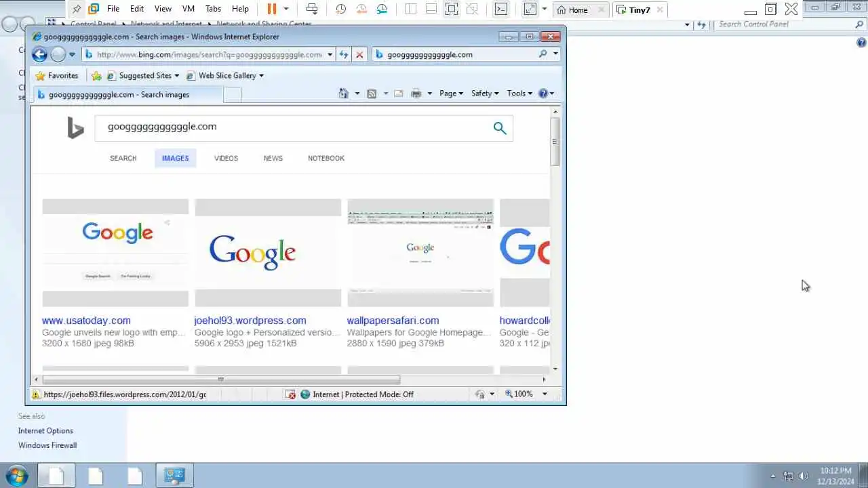
Task: Open the Safety menu
Action: tap(485, 94)
